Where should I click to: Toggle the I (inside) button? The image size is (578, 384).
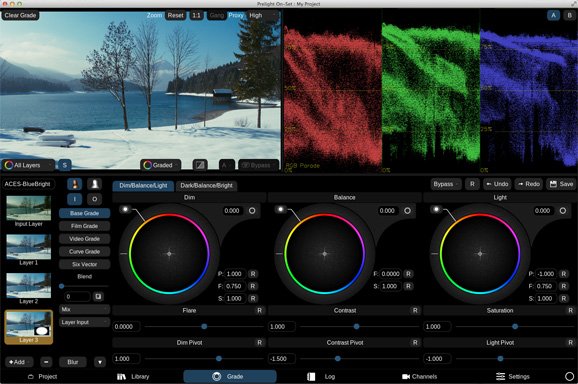pyautogui.click(x=74, y=199)
